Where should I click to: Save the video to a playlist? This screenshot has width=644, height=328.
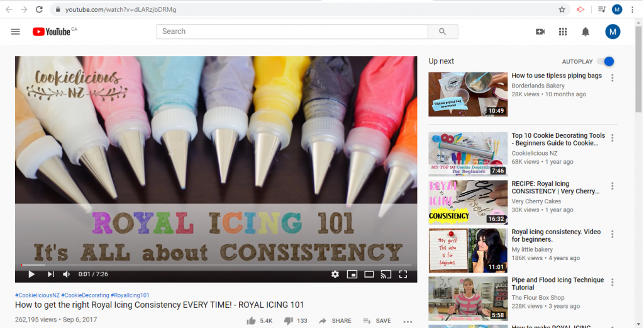pyautogui.click(x=377, y=320)
